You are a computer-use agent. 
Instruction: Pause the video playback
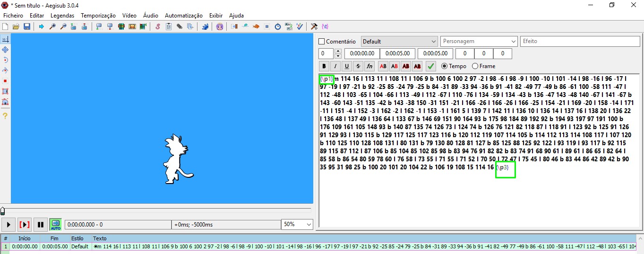[x=41, y=224]
